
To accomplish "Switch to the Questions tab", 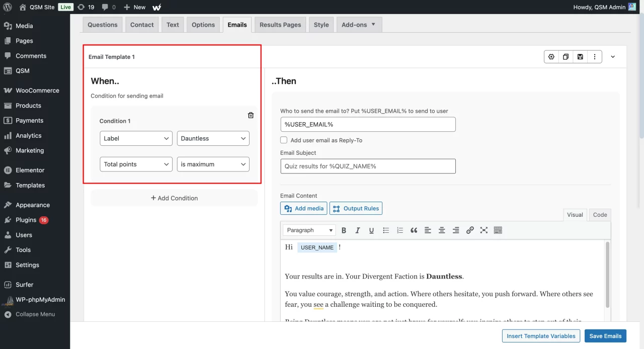I will (103, 25).
